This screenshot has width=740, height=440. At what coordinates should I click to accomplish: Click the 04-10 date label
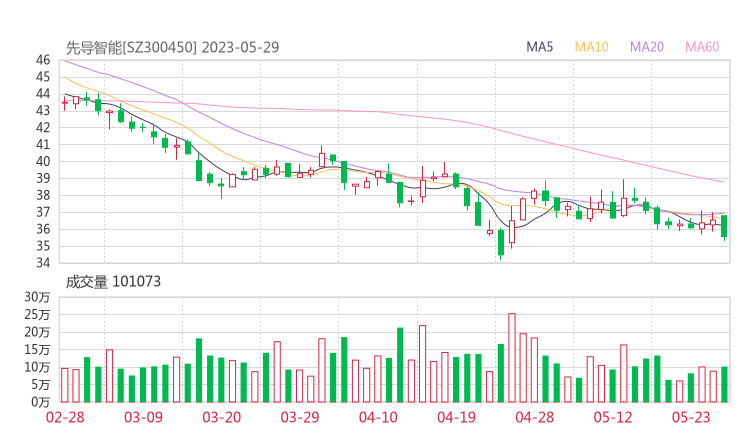click(x=378, y=417)
